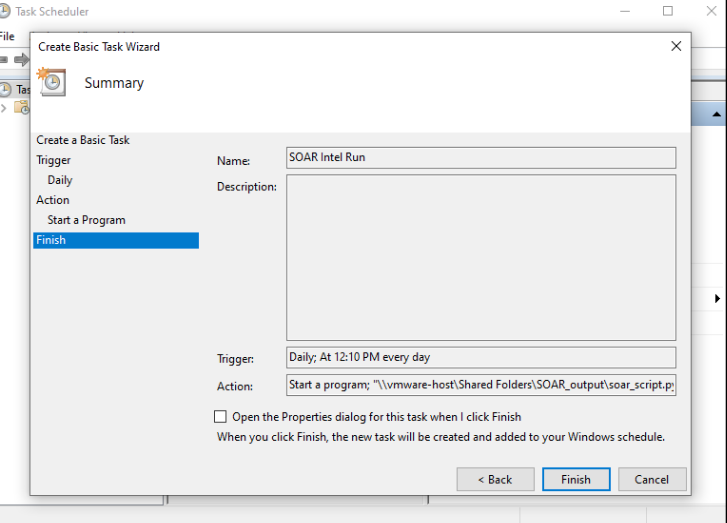Viewport: 727px width, 523px height.
Task: Open the submenu arrow in Actions pane
Action: click(717, 299)
